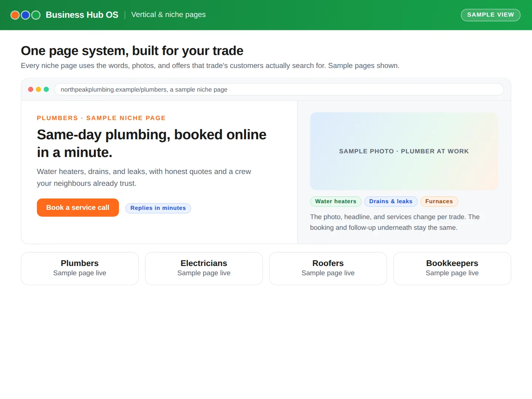Click the Business Hub OS three-circle logo
532x399 pixels.
[x=25, y=15]
